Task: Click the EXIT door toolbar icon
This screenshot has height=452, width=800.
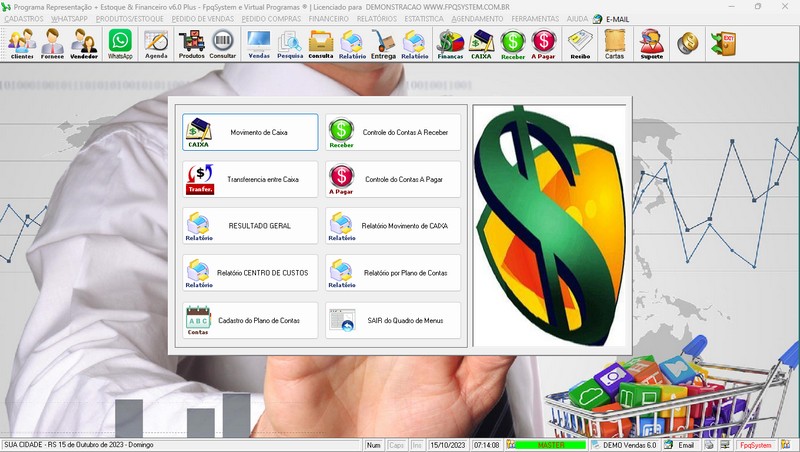Action: pyautogui.click(x=723, y=43)
